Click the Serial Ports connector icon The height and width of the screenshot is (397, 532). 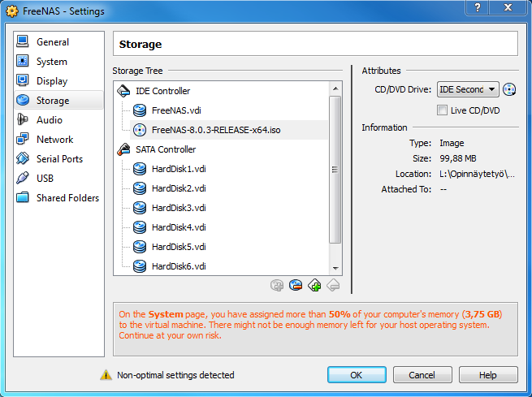[23, 158]
